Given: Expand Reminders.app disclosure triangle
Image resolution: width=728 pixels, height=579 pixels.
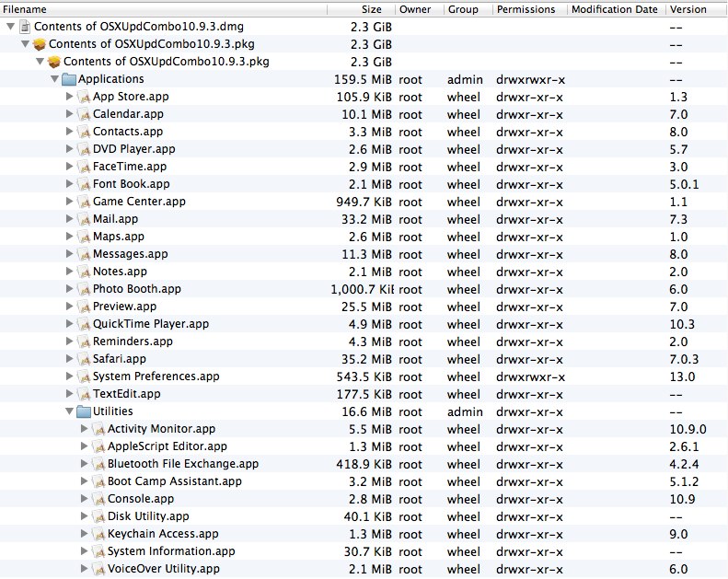Looking at the screenshot, I should [x=70, y=342].
